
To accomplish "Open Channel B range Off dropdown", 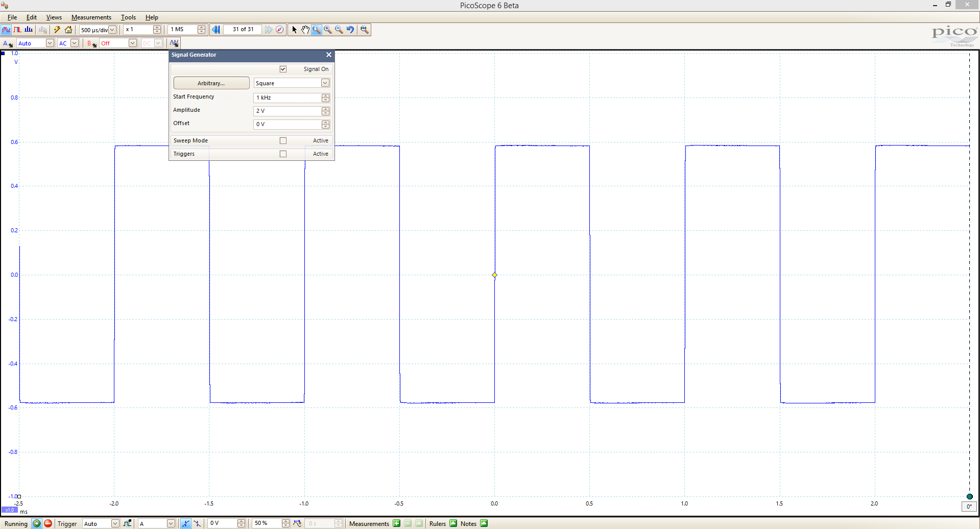I will coord(133,43).
